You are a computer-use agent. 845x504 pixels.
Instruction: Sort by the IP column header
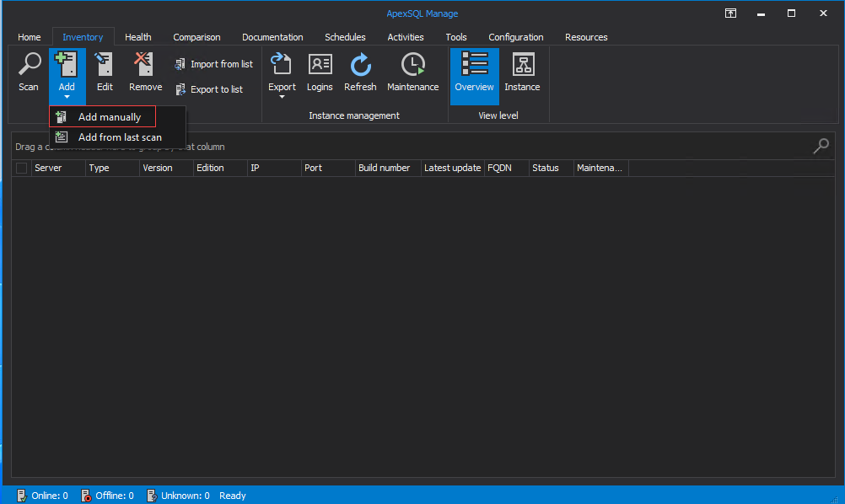click(274, 168)
